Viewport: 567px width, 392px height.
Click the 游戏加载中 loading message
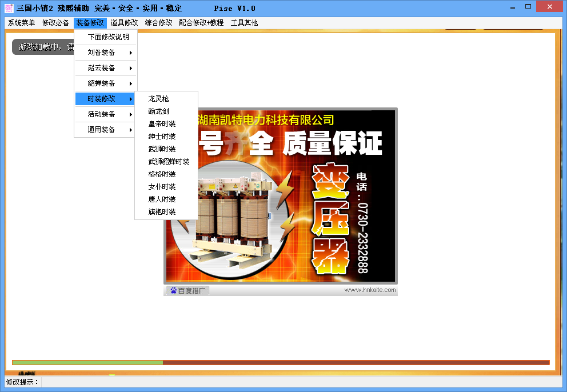(x=43, y=47)
